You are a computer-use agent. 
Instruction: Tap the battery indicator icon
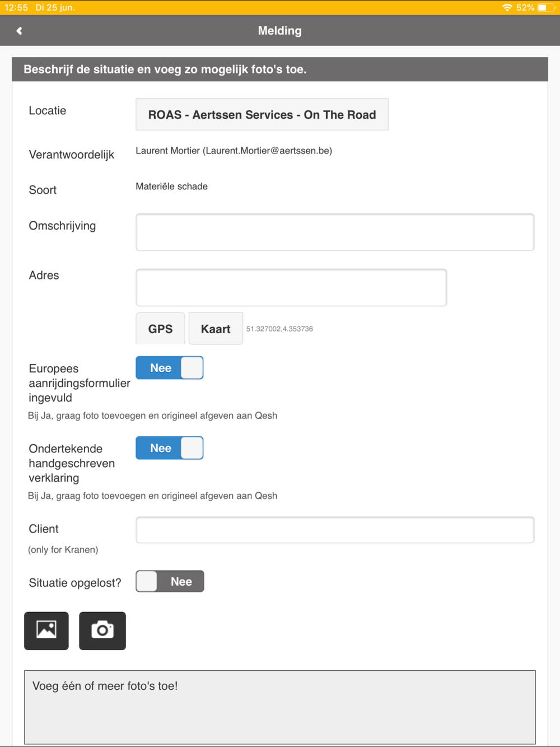coord(546,7)
